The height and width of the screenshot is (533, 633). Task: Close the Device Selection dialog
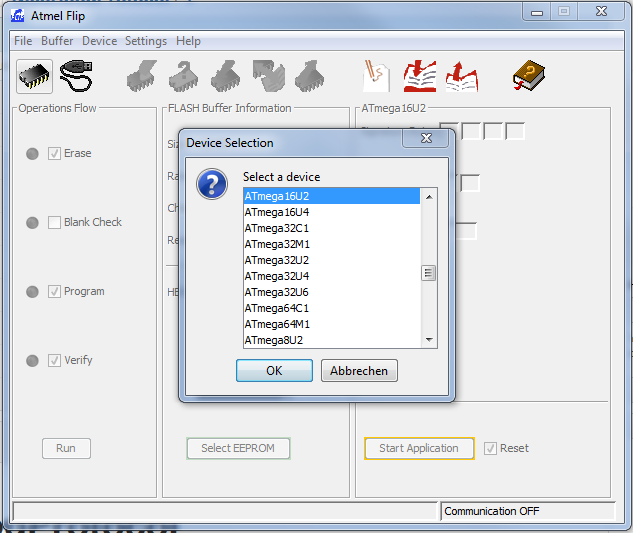426,138
